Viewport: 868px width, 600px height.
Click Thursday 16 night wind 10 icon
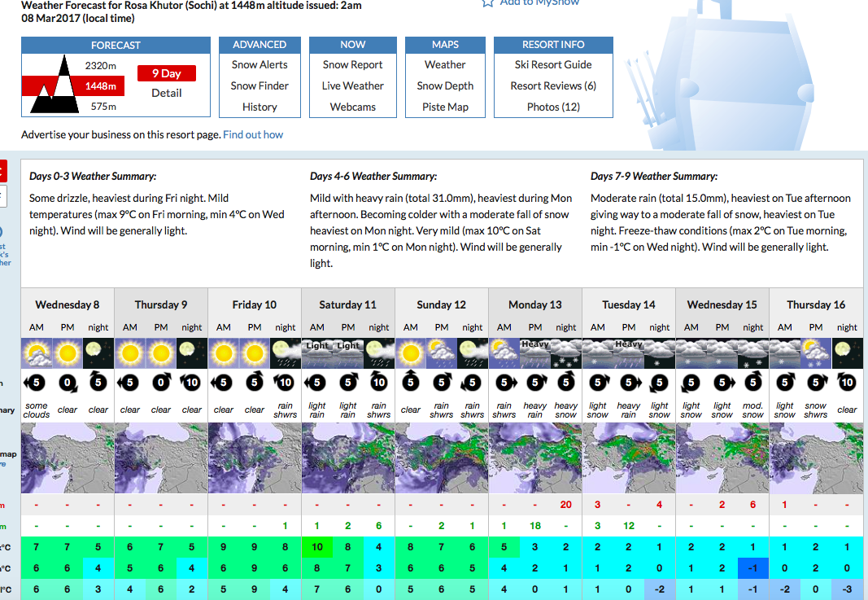click(x=847, y=383)
